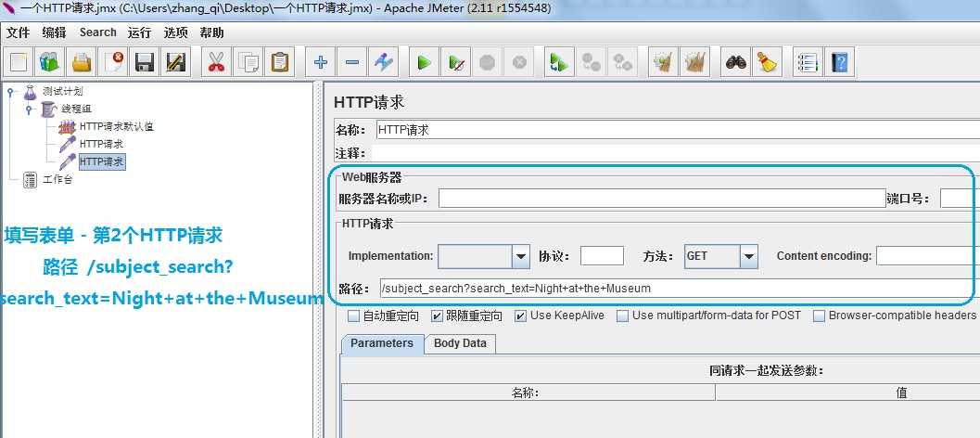Open the 文件 menu

coord(19,32)
